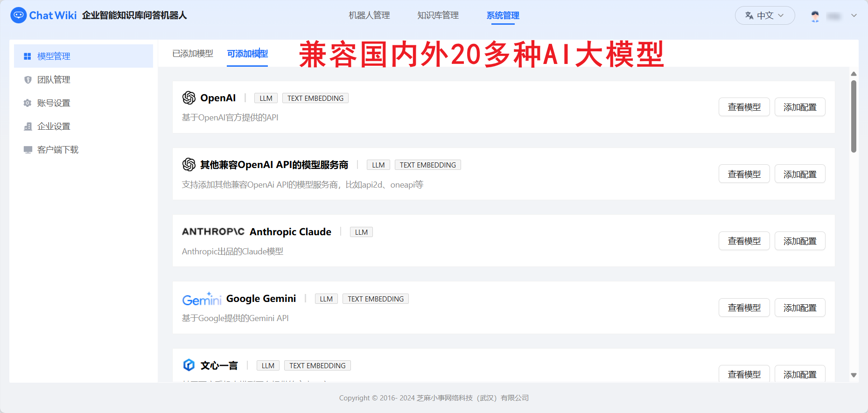Click 添加配置 for OpenAI

800,107
